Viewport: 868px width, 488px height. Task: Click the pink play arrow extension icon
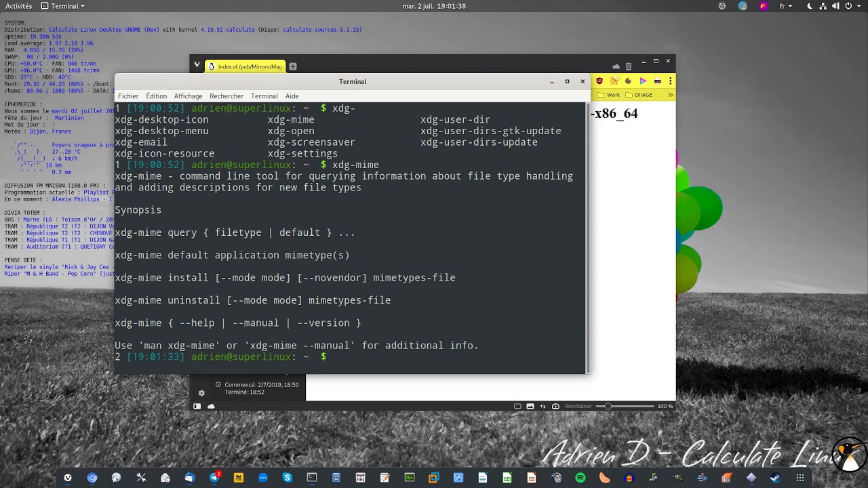click(x=643, y=81)
